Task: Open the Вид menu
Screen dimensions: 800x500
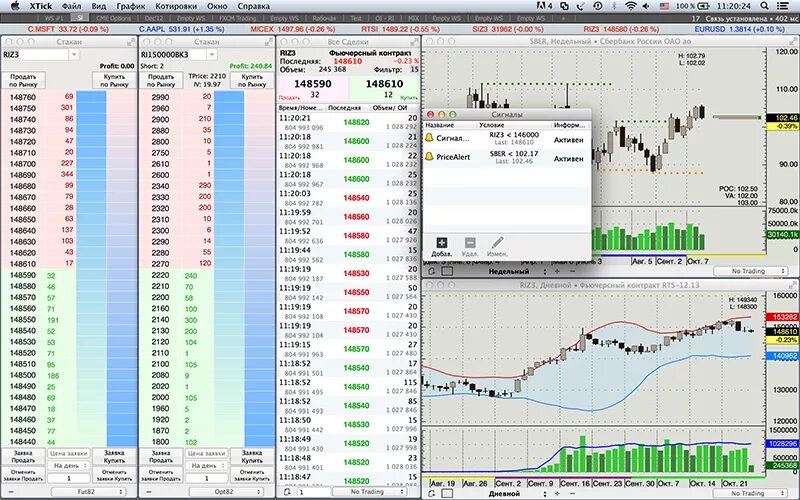Action: coord(99,6)
